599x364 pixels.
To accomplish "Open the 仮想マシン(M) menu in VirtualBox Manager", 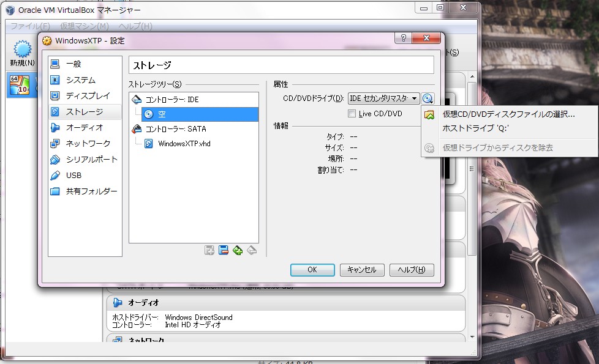I will pos(84,26).
